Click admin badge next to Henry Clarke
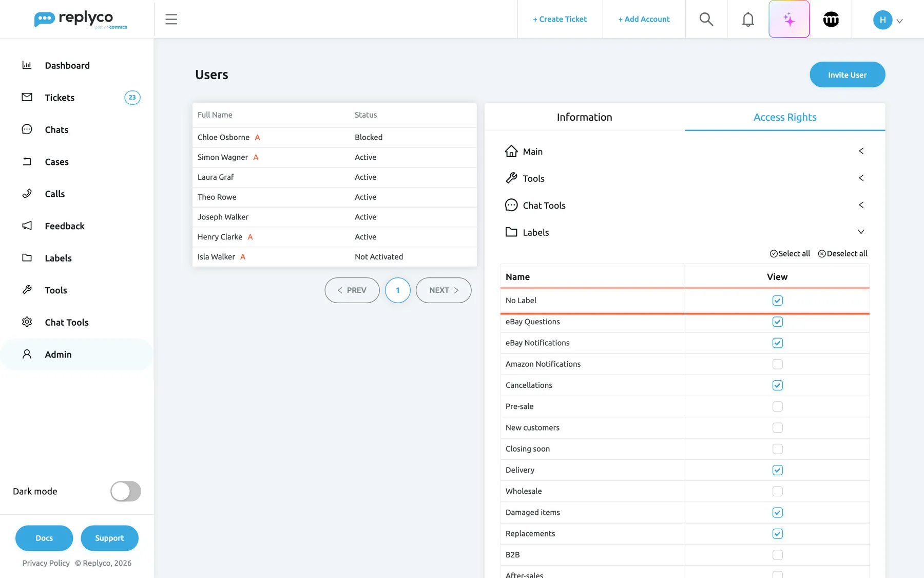Screen dimensions: 924x578 coord(250,237)
